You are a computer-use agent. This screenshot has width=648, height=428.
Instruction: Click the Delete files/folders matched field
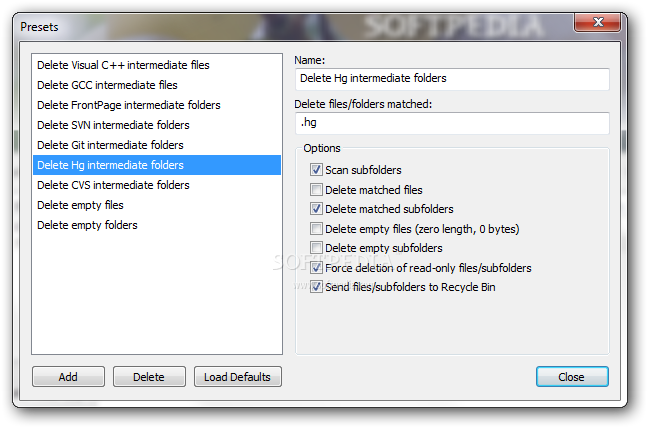[x=452, y=123]
